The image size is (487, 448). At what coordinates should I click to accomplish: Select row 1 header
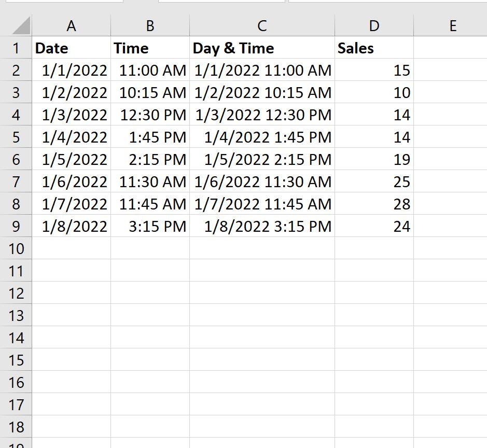click(16, 48)
